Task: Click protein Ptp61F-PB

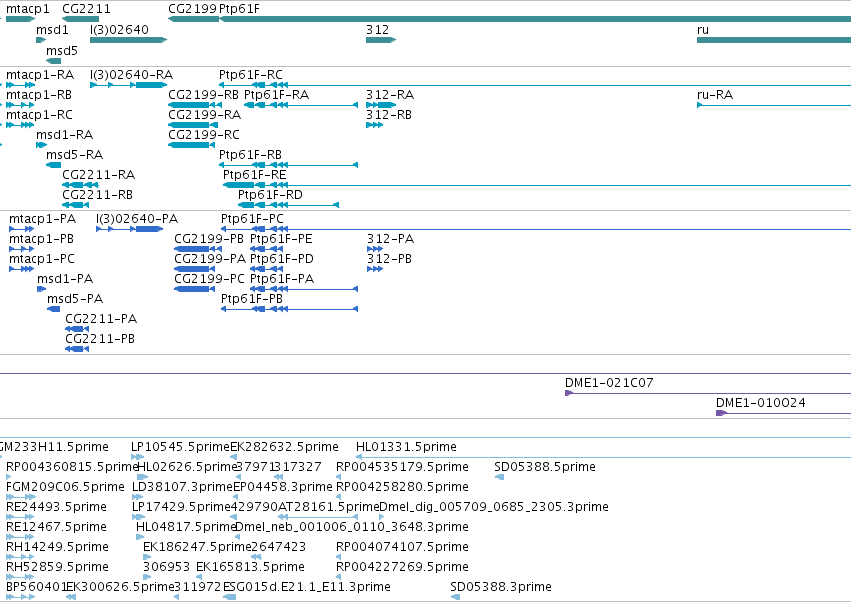Action: (252, 299)
